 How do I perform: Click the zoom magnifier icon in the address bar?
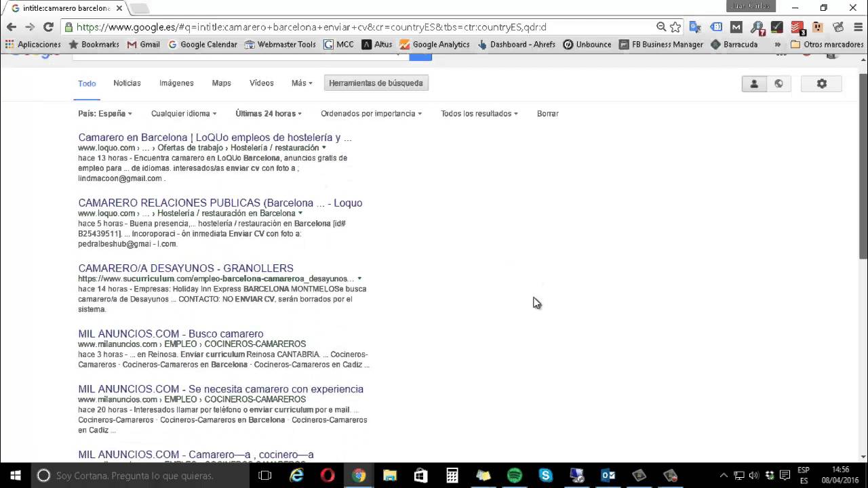click(x=661, y=27)
